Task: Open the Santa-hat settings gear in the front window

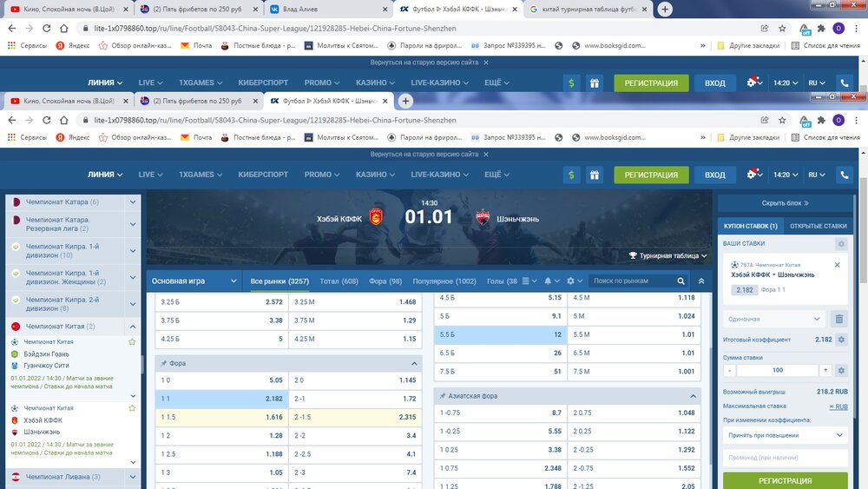Action: pos(754,174)
